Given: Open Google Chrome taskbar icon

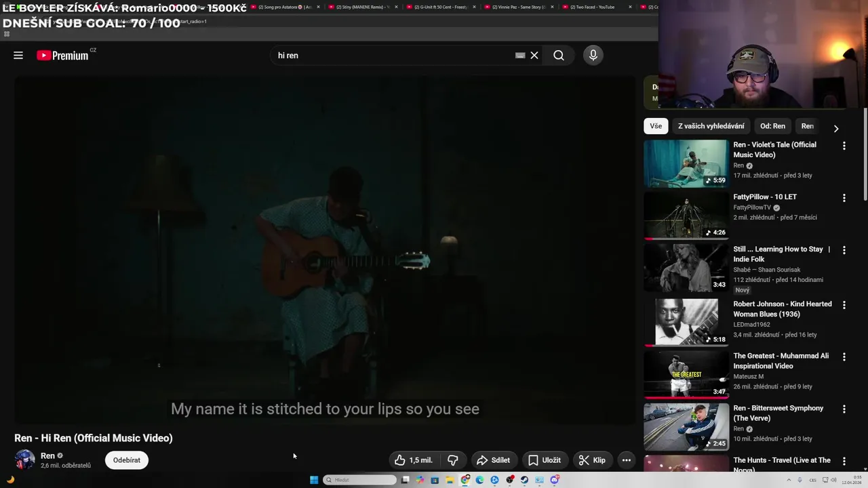Looking at the screenshot, I should (465, 480).
